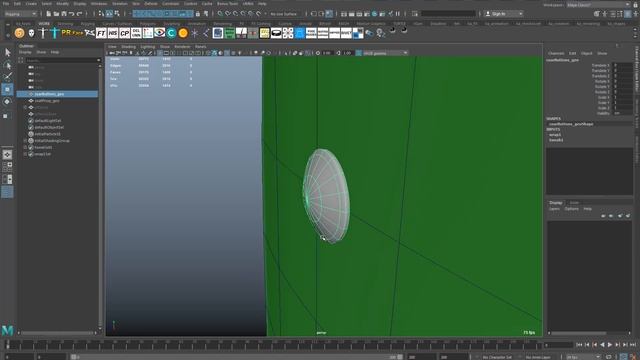
Task: Expand the last set node in Outliner
Action: tap(25, 154)
